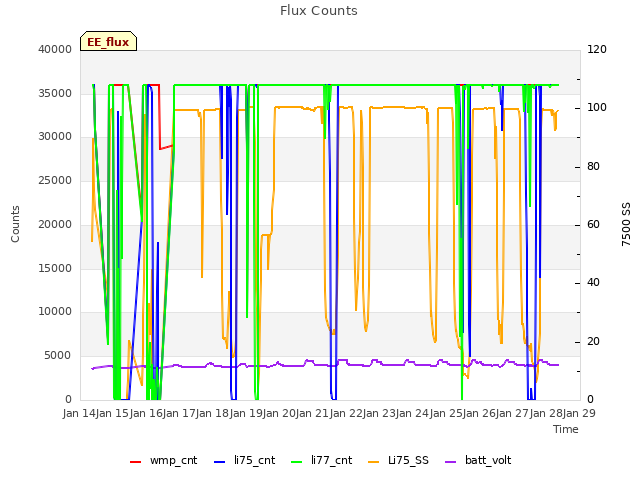Viewport: 640px width, 480px height.
Task: Click the Jan 14 x-axis tick label
Action: tap(79, 413)
